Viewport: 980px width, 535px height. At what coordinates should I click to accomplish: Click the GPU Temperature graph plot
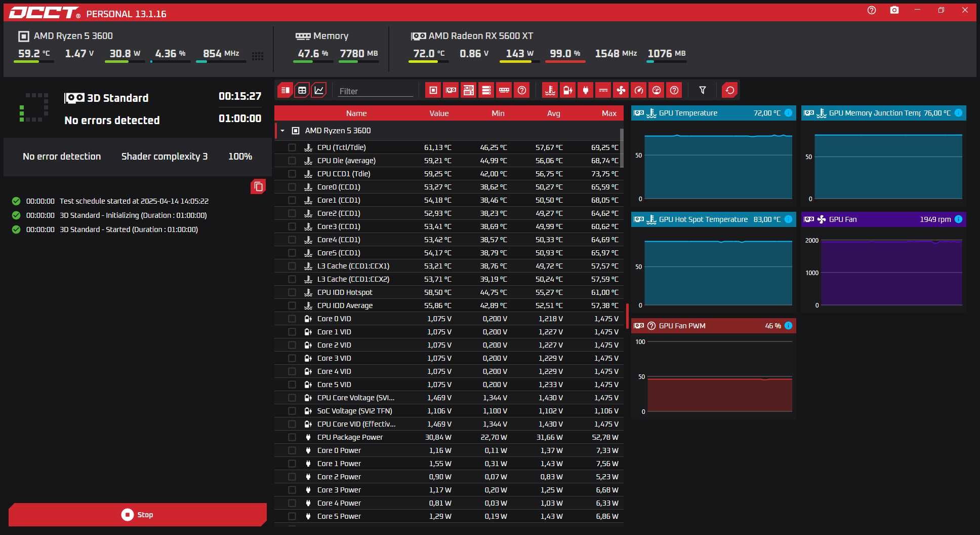coord(718,167)
